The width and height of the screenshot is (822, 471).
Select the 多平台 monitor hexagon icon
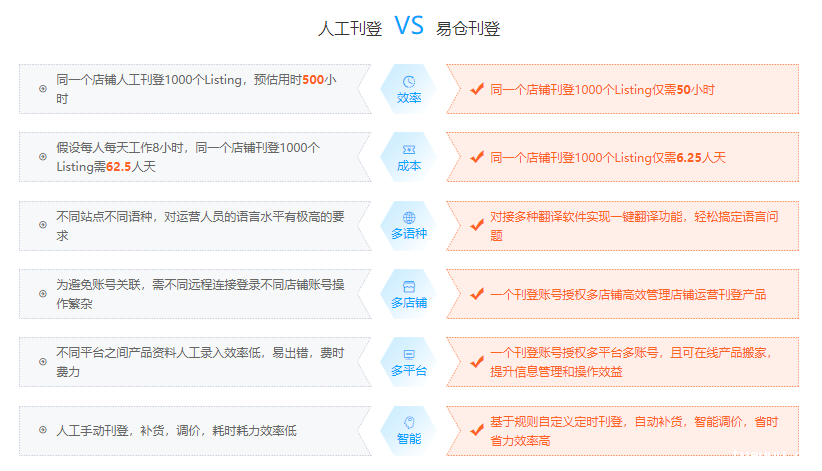(x=408, y=354)
